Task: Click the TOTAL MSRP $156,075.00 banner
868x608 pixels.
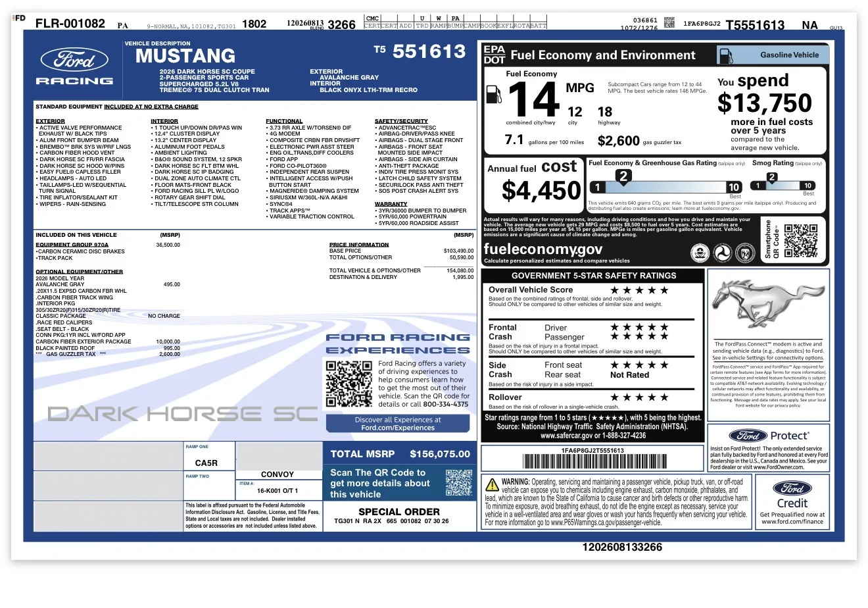Action: click(400, 454)
